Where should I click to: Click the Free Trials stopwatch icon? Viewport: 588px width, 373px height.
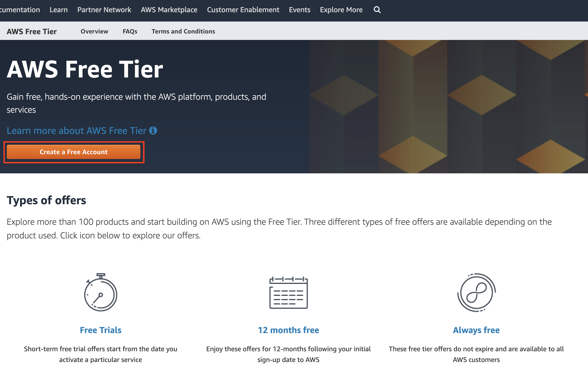[x=101, y=292]
